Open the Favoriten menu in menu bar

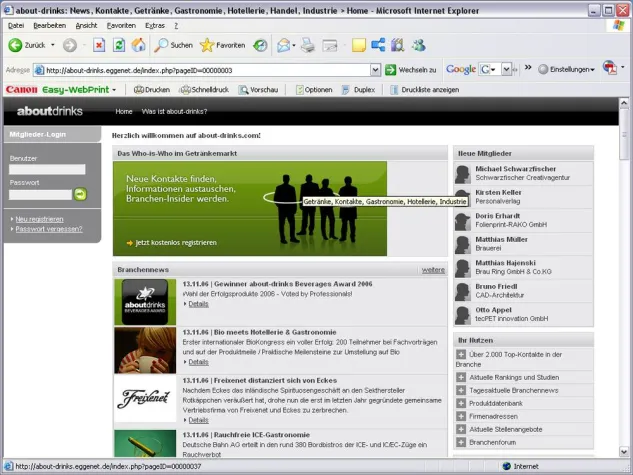click(x=121, y=25)
